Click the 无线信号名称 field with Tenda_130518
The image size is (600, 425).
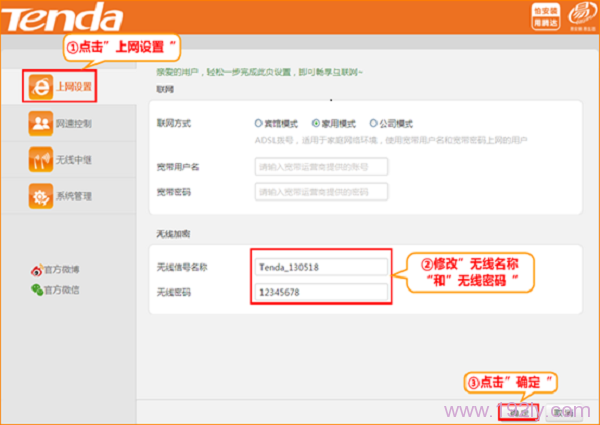(321, 266)
